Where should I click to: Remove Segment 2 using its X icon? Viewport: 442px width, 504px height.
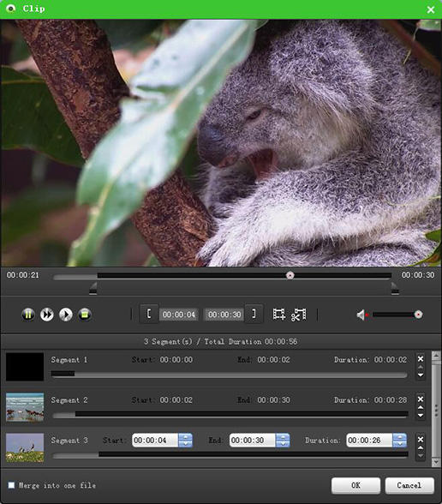420,399
